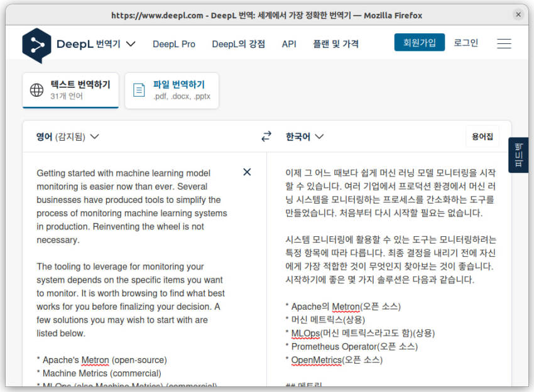
Task: Open source language dropdown 영어 (감지됨)
Action: point(67,136)
